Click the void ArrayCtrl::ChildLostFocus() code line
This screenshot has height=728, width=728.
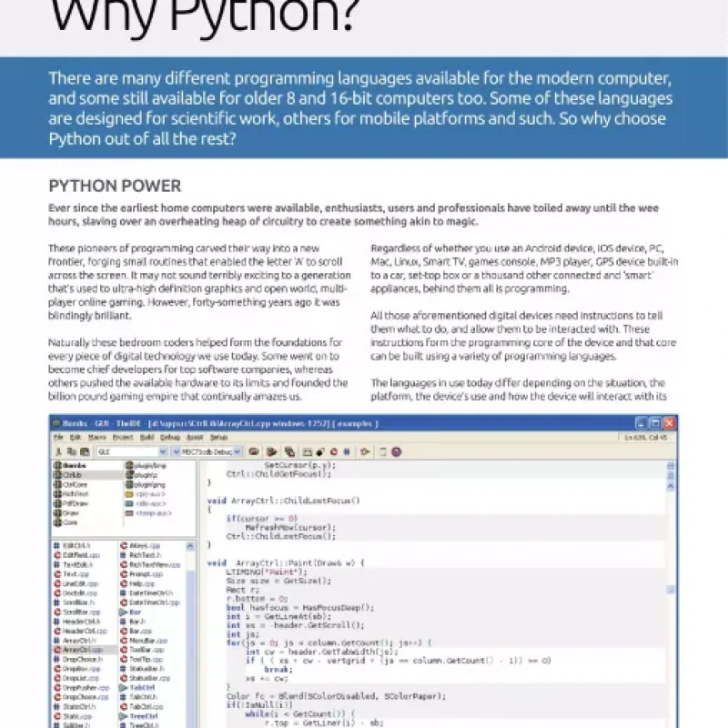point(284,500)
